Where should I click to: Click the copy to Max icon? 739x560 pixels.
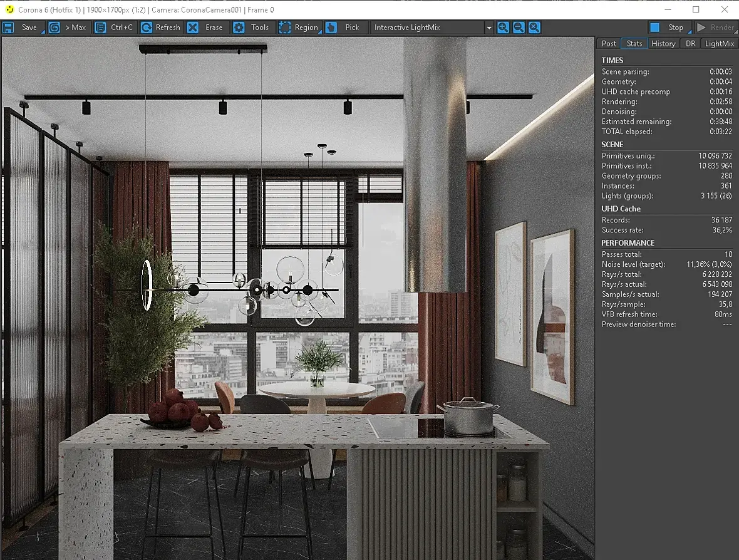[54, 28]
